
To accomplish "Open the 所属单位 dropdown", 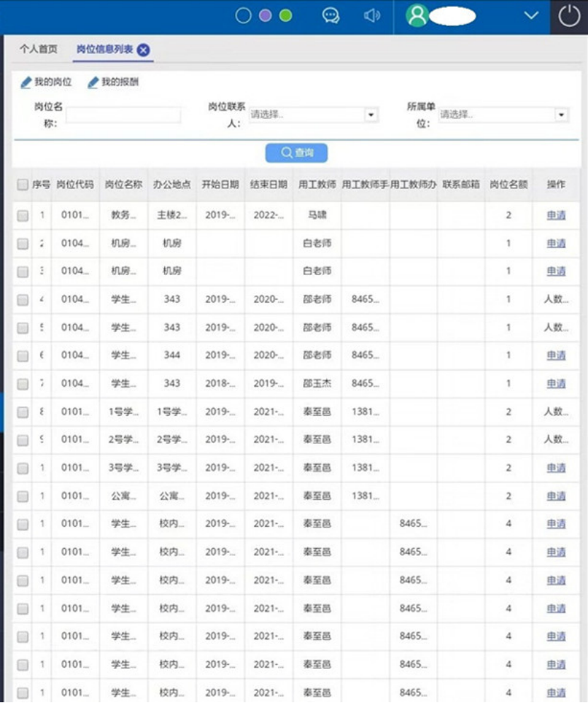I will pos(561,115).
